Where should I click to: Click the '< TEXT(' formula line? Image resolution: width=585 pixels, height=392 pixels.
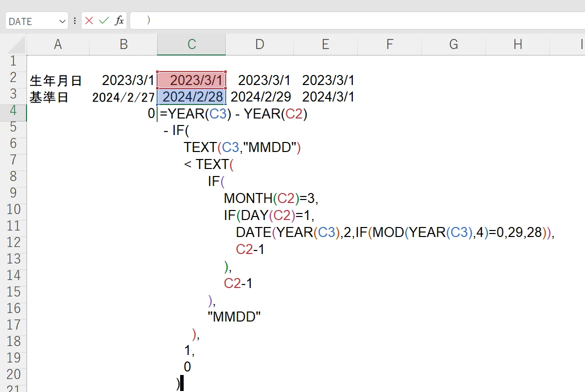point(209,164)
